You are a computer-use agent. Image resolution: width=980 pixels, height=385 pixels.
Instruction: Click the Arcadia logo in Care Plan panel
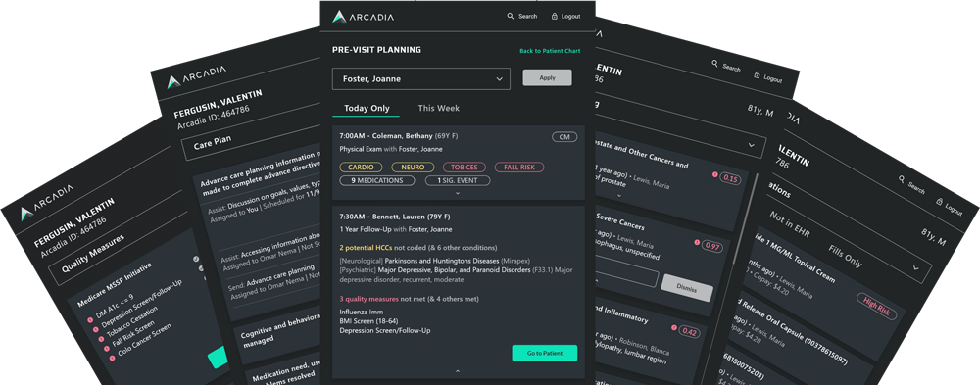[196, 77]
